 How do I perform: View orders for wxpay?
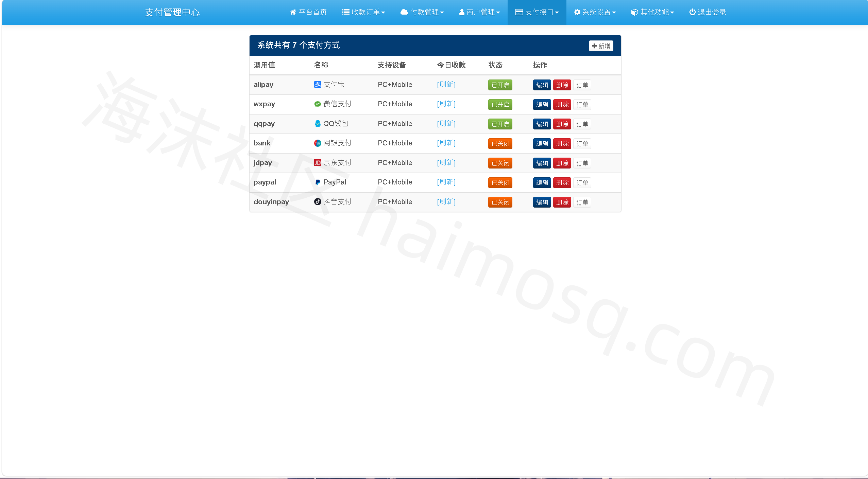(x=582, y=105)
